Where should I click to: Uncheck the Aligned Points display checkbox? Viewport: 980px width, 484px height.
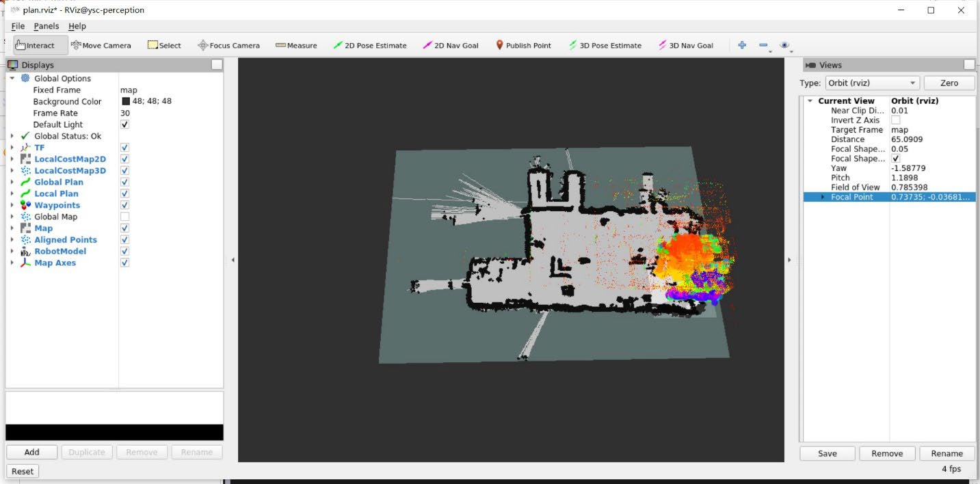tap(124, 240)
